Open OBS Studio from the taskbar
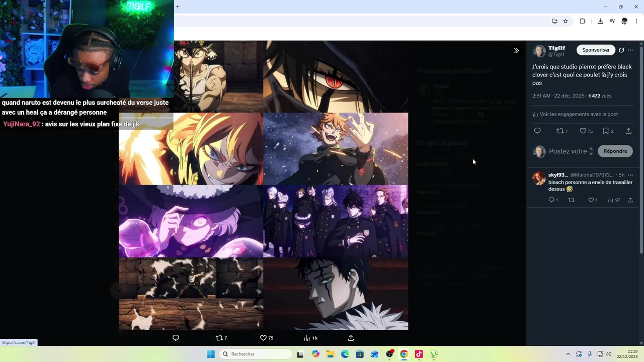Viewport: 644px width, 362px height. coord(389,354)
